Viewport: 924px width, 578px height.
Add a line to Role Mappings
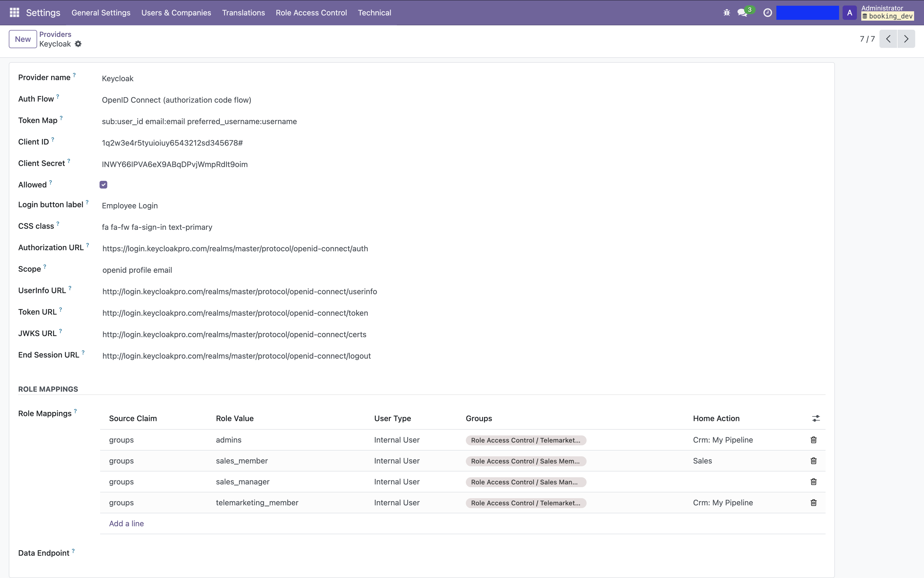point(127,524)
